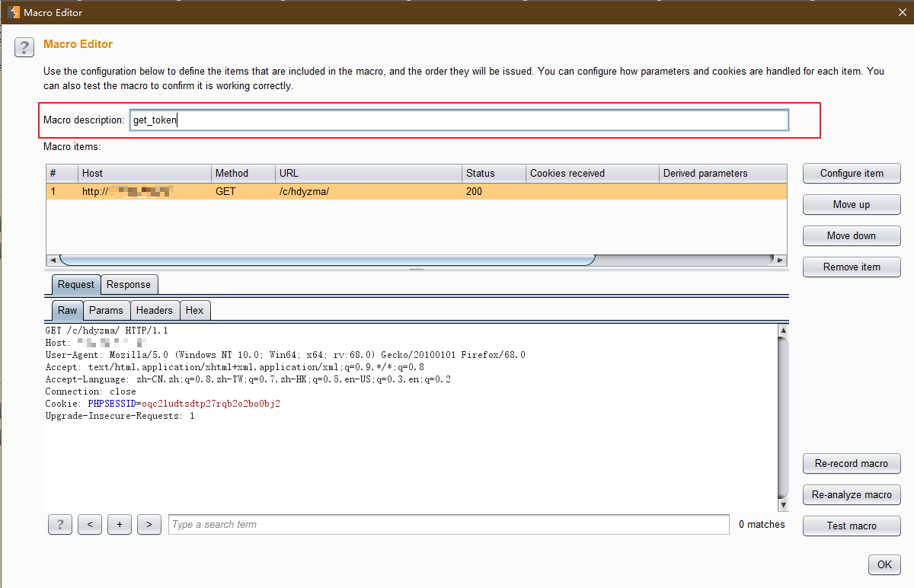The image size is (914, 588).
Task: Show the Hex view tab
Action: click(x=194, y=310)
